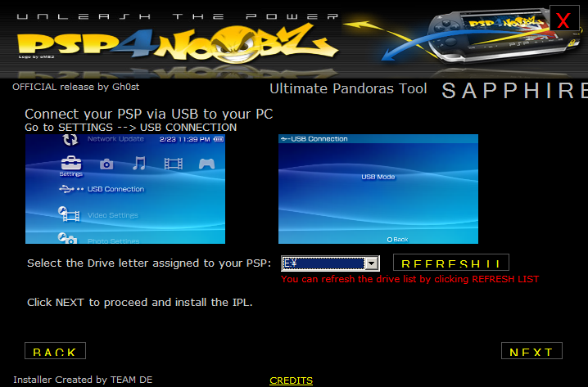Viewport: 588px width, 387px height.
Task: Click the PSP console image in header
Action: tap(503, 35)
